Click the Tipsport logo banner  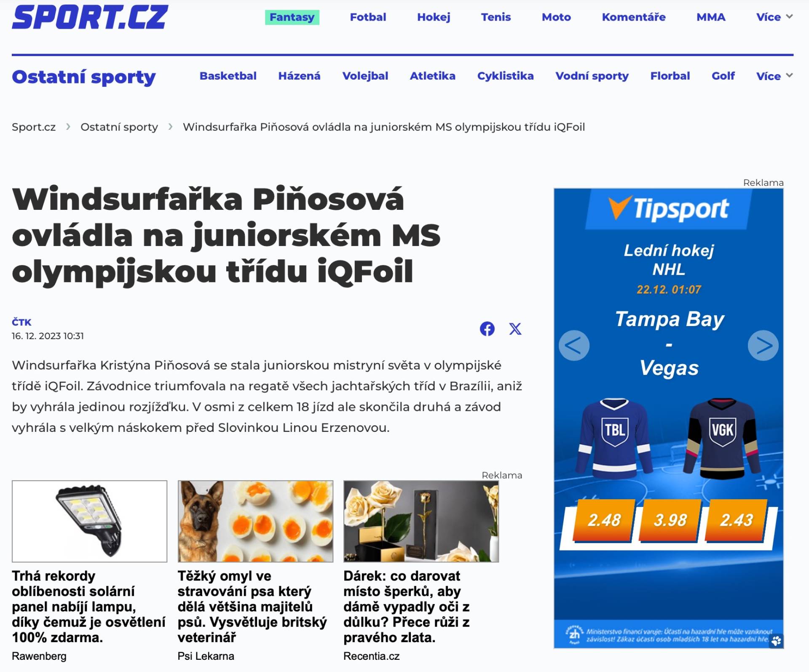669,209
